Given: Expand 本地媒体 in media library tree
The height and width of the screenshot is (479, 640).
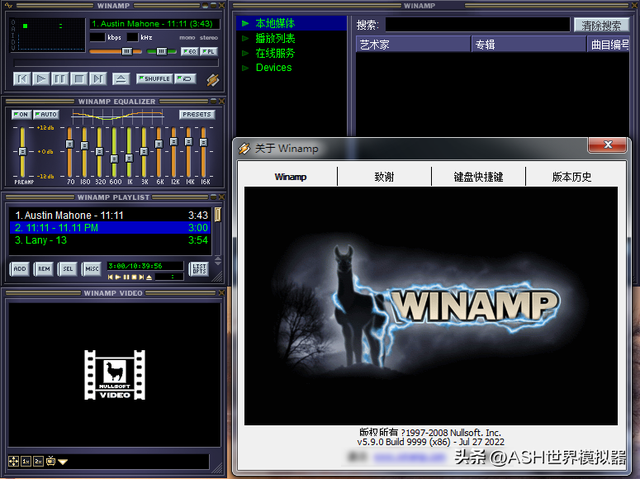Looking at the screenshot, I should [x=245, y=23].
